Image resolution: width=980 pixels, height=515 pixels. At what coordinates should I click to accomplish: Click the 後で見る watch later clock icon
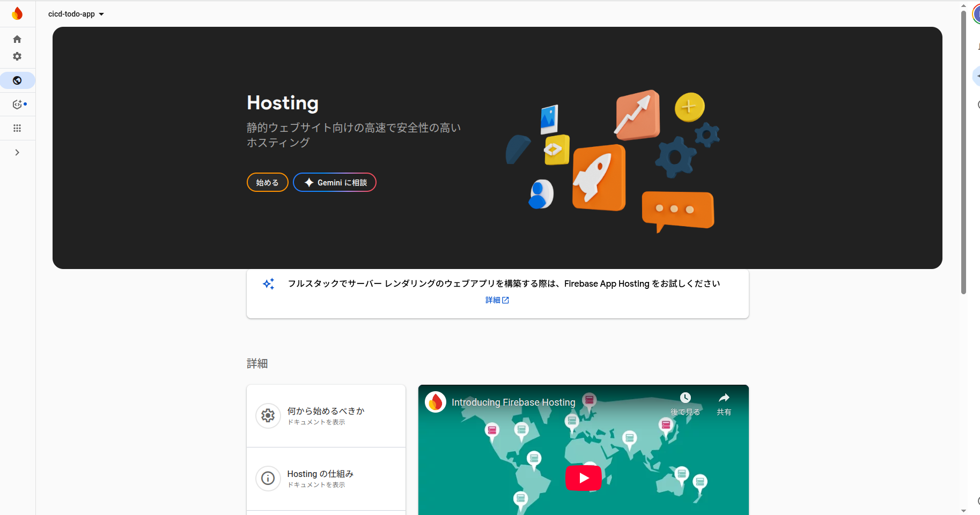pos(686,398)
